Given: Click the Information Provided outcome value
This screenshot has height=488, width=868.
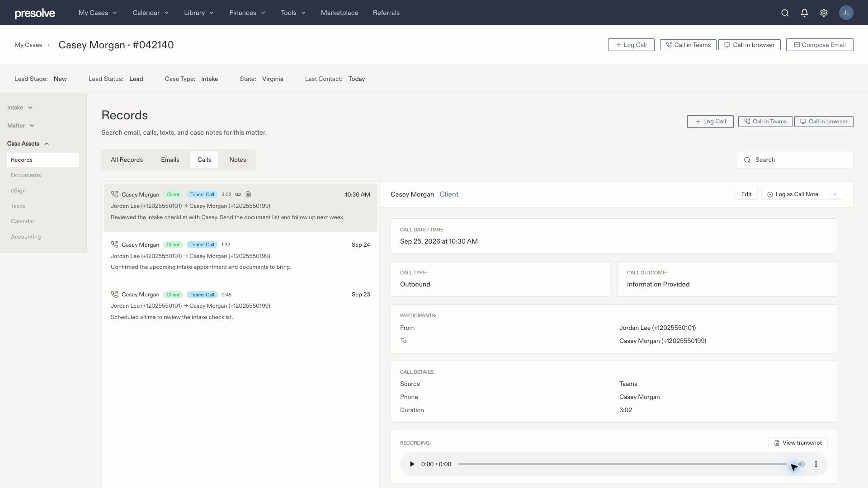Looking at the screenshot, I should (x=658, y=284).
